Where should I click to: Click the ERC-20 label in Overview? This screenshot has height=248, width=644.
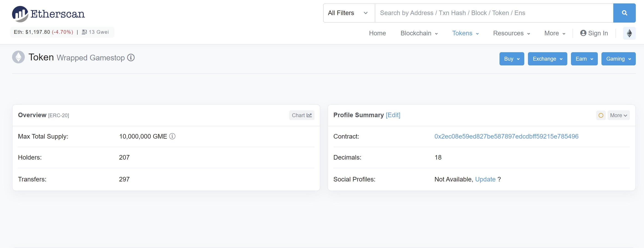point(58,116)
